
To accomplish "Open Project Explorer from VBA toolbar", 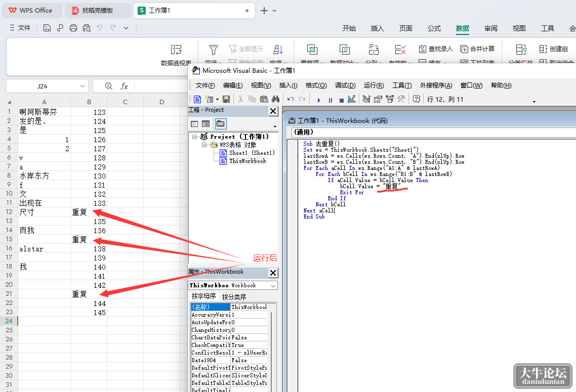I will tap(366, 99).
